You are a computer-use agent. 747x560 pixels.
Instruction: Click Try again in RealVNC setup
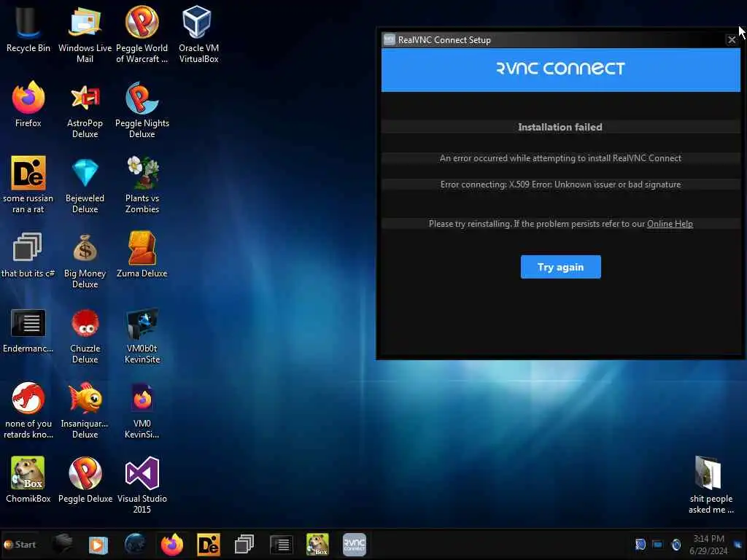tap(561, 267)
